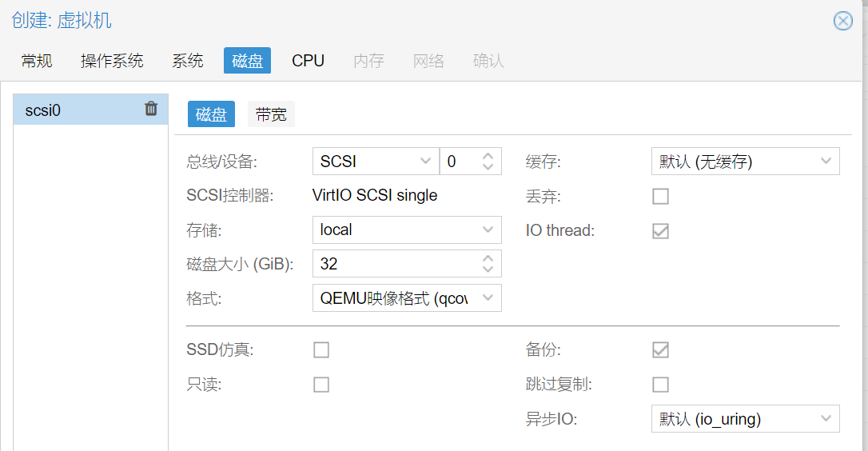
Task: Toggle the IO thread checkbox
Action: 660,230
